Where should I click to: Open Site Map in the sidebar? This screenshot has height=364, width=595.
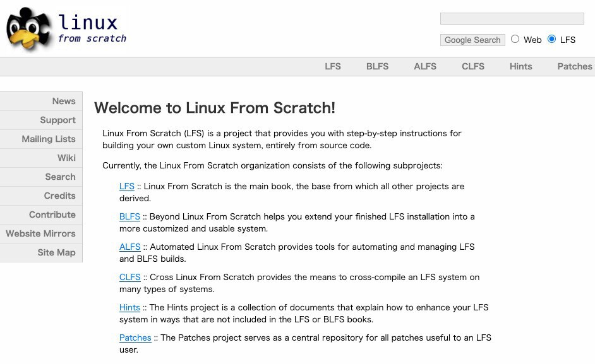[x=56, y=252]
